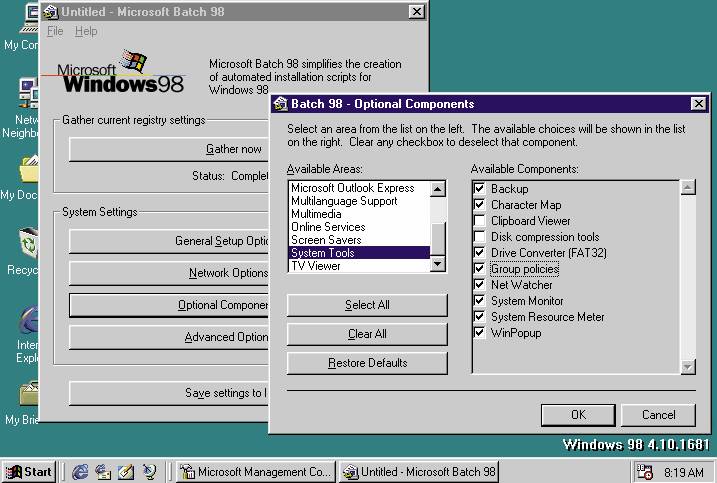Image resolution: width=717 pixels, height=483 pixels.
Task: Select Online Services area
Action: [359, 227]
